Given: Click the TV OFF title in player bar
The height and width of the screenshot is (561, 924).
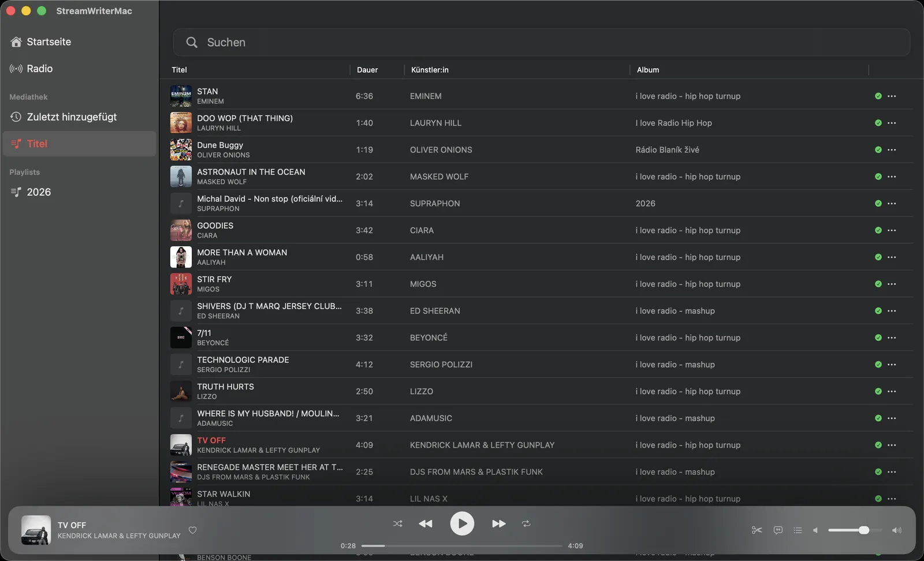Looking at the screenshot, I should (72, 525).
